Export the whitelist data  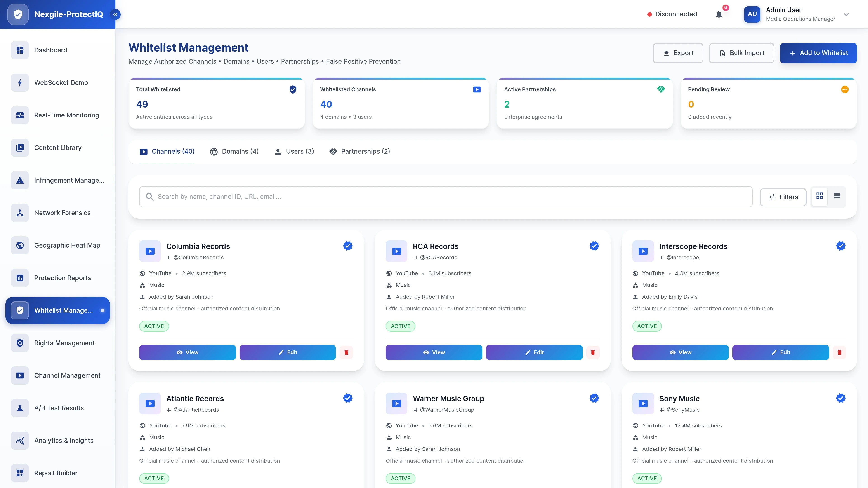[x=678, y=53]
